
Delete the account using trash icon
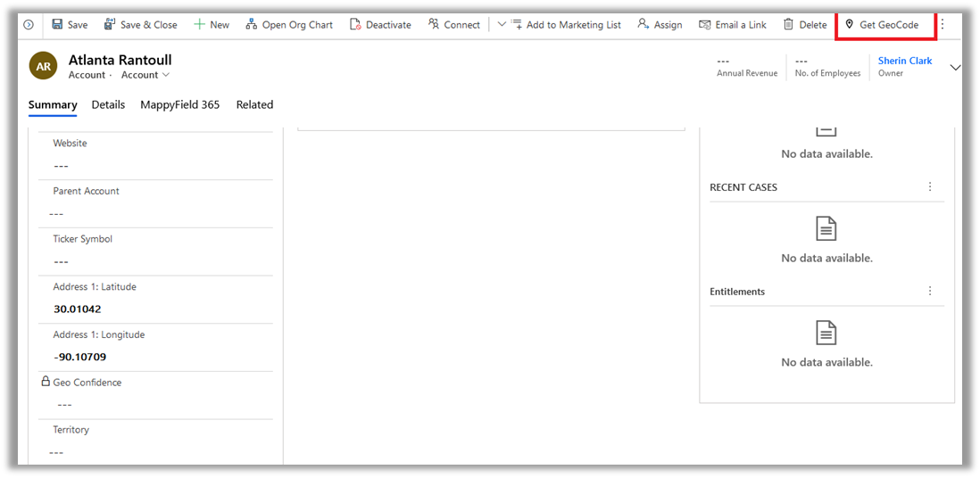[788, 25]
